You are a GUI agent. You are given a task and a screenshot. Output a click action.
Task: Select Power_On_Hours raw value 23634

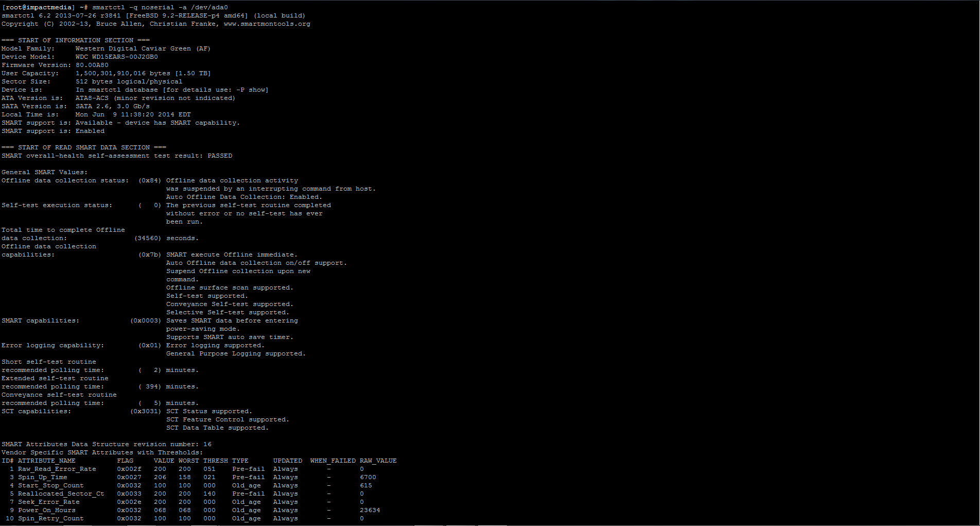pyautogui.click(x=370, y=511)
